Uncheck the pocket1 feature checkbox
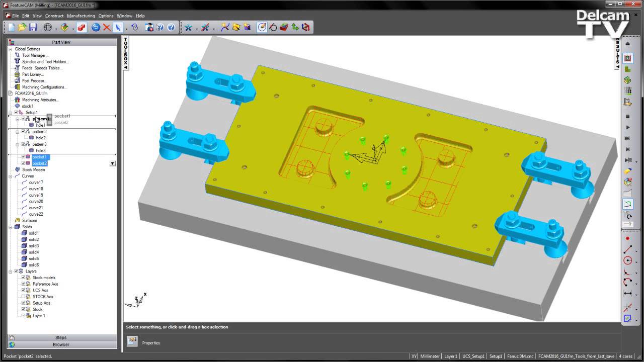Screen dimensions: 644x362 tap(23, 157)
